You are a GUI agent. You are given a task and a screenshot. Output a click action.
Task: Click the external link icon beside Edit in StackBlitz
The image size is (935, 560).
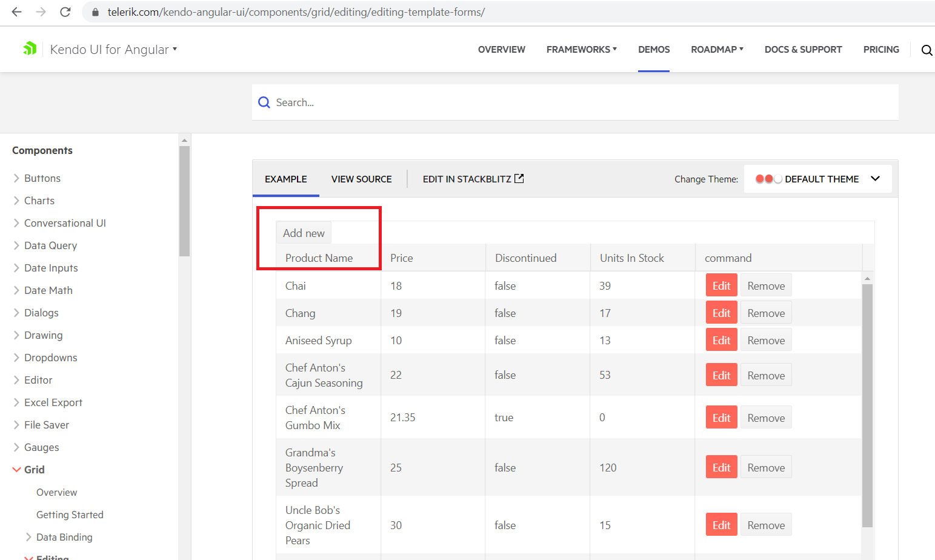click(519, 179)
